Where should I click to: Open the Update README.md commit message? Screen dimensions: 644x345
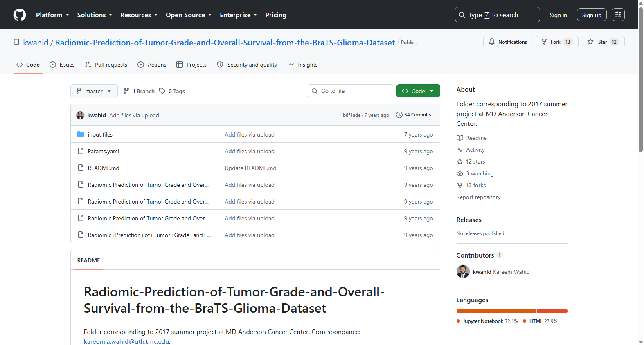(250, 168)
